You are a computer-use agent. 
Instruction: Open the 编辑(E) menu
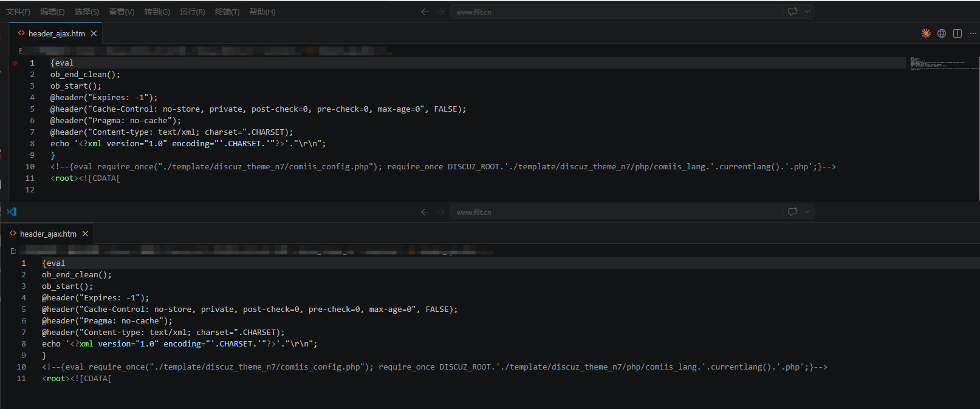[52, 12]
